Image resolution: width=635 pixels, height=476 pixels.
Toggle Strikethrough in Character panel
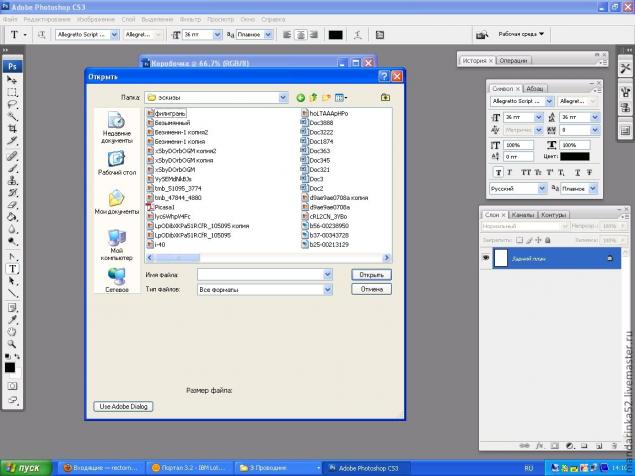click(590, 173)
